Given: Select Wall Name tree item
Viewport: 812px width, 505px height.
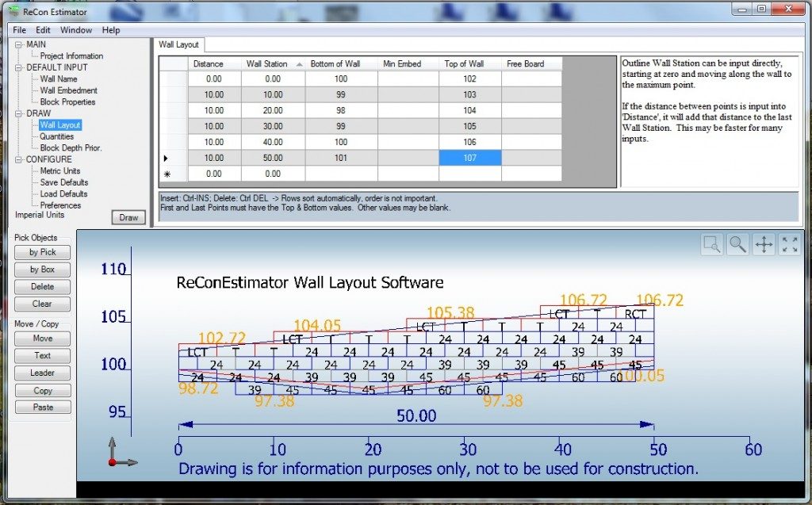Looking at the screenshot, I should click(x=59, y=78).
